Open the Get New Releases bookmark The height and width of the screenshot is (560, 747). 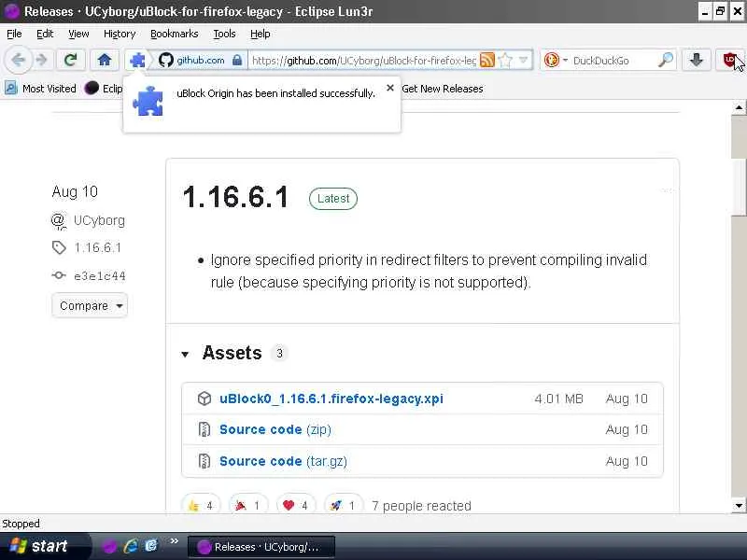pos(442,89)
